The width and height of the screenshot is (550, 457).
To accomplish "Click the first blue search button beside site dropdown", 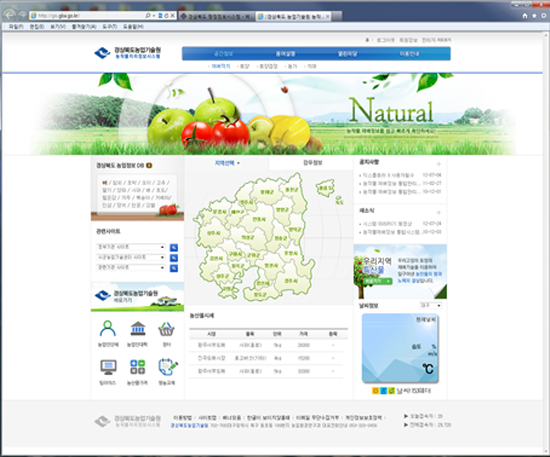I will click(174, 248).
